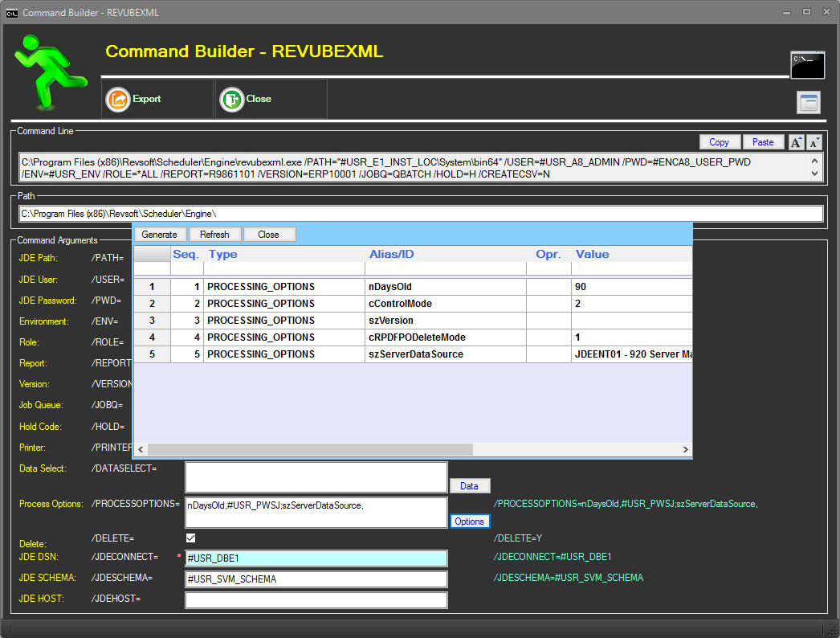
Task: Increase font size using the large A icon
Action: [796, 142]
